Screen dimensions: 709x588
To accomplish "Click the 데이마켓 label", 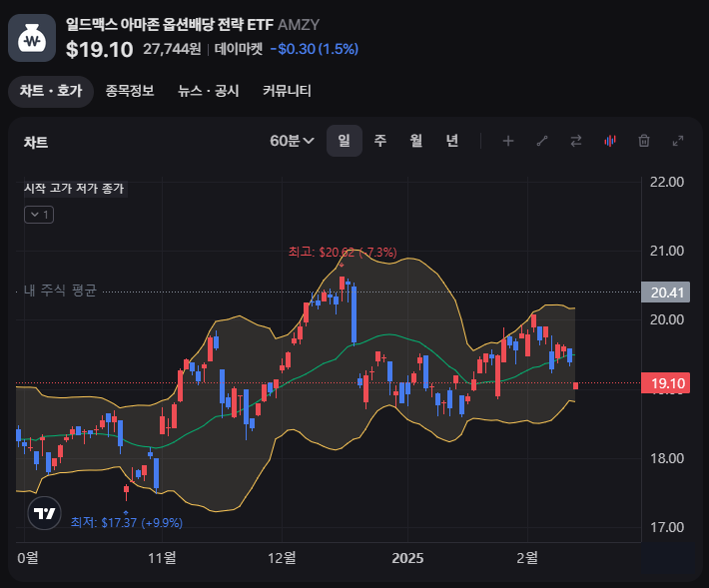I will tap(239, 49).
